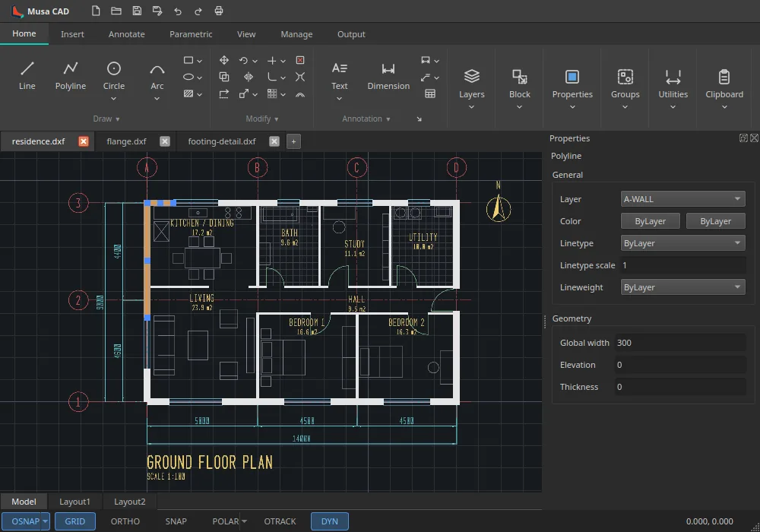Click the Save As icon
The image size is (760, 532).
click(157, 11)
